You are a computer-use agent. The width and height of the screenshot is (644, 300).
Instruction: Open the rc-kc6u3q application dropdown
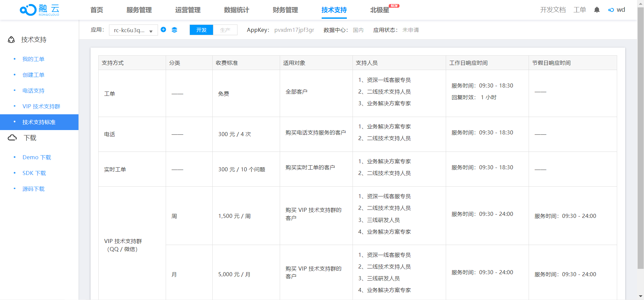[133, 30]
